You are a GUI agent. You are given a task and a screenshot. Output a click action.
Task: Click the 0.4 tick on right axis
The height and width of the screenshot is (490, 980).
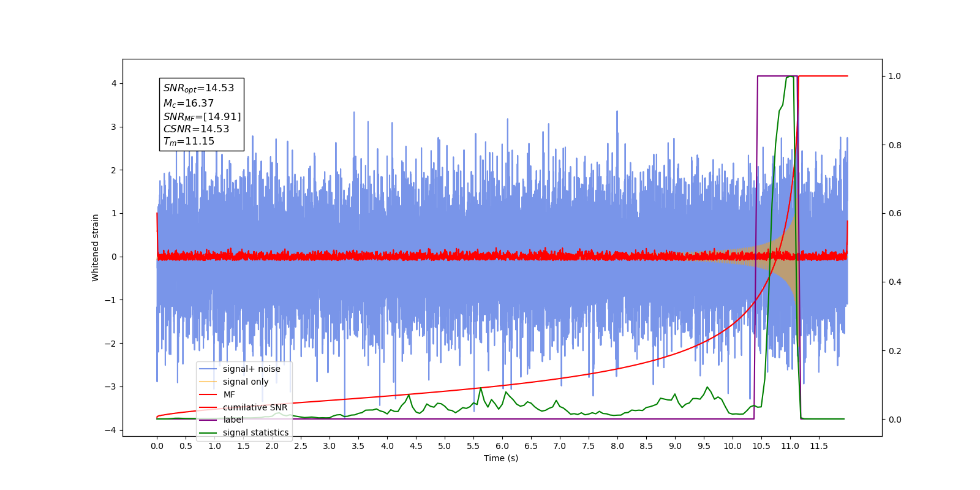pos(895,282)
